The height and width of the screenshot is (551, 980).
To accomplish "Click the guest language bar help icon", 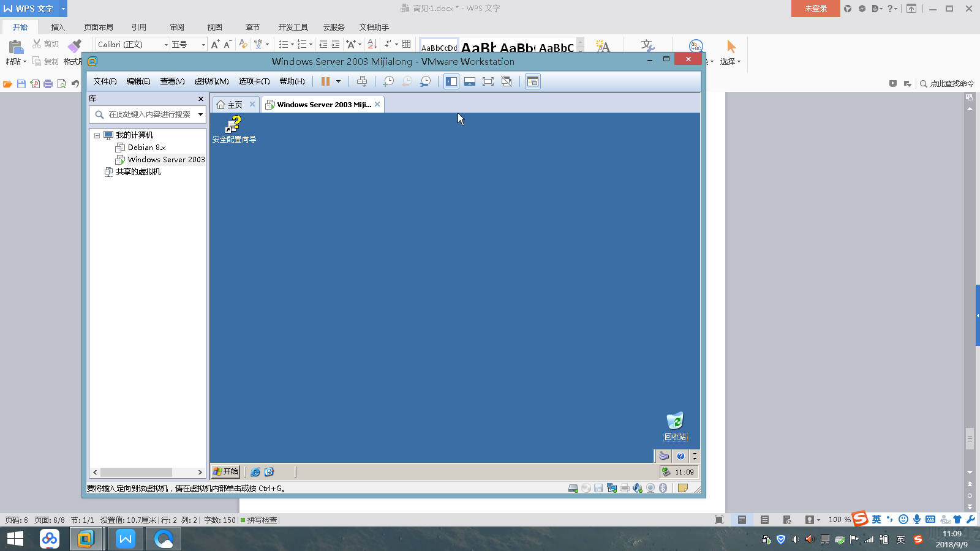I will (x=680, y=456).
